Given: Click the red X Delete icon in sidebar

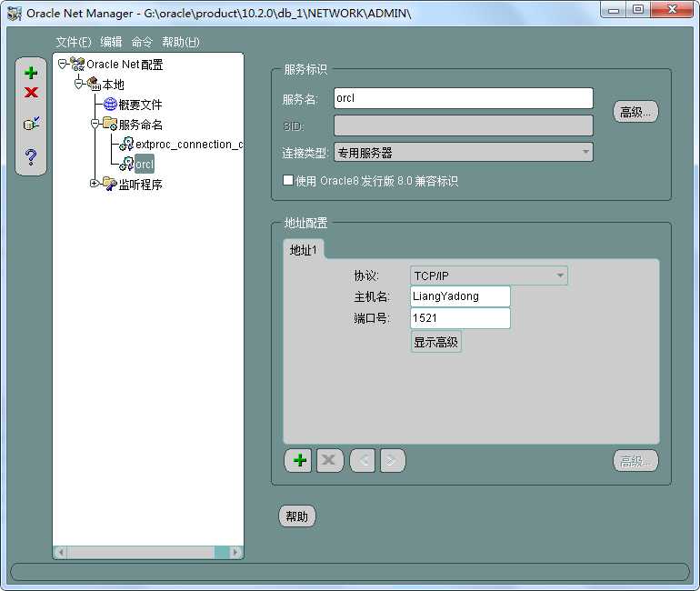Looking at the screenshot, I should tap(31, 93).
